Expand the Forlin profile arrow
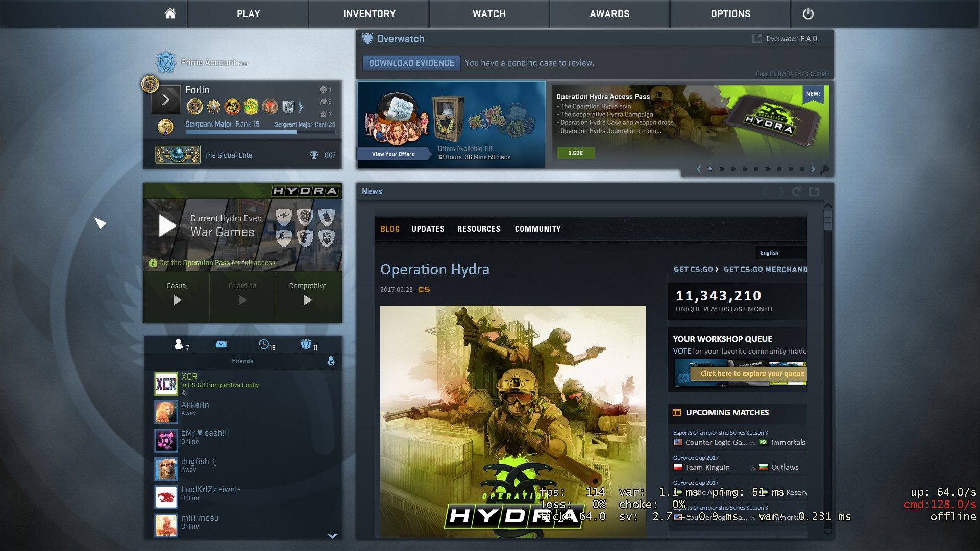The width and height of the screenshot is (980, 551). coord(166,99)
